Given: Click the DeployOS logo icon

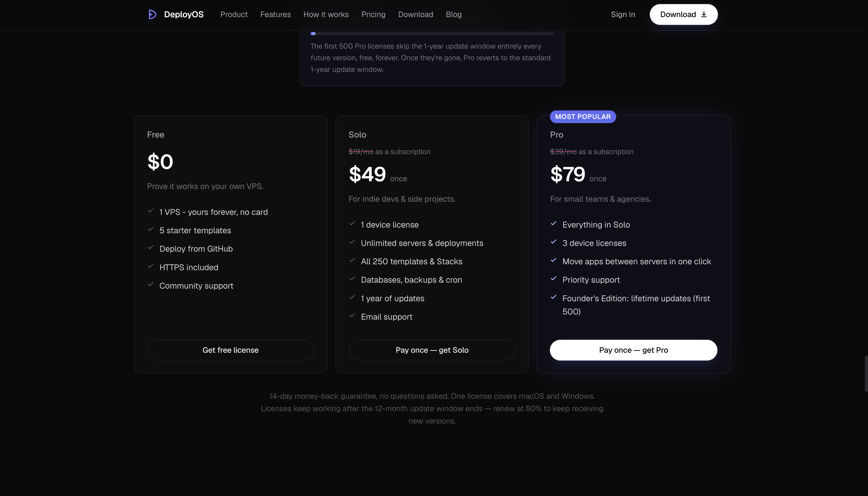Looking at the screenshot, I should (x=152, y=14).
